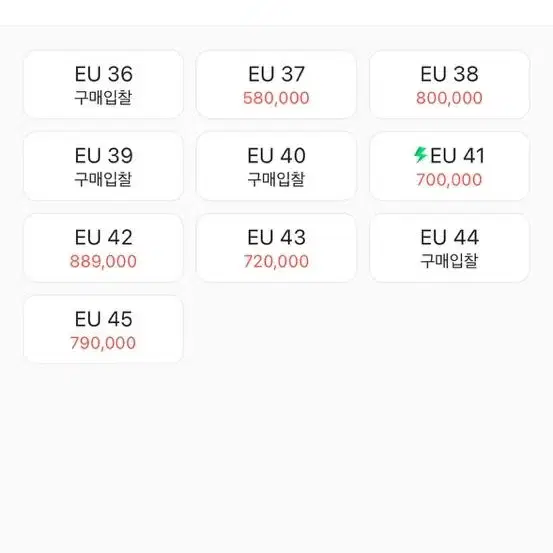This screenshot has width=553, height=553.
Task: Select EU 38 for 800,000
Action: (449, 84)
